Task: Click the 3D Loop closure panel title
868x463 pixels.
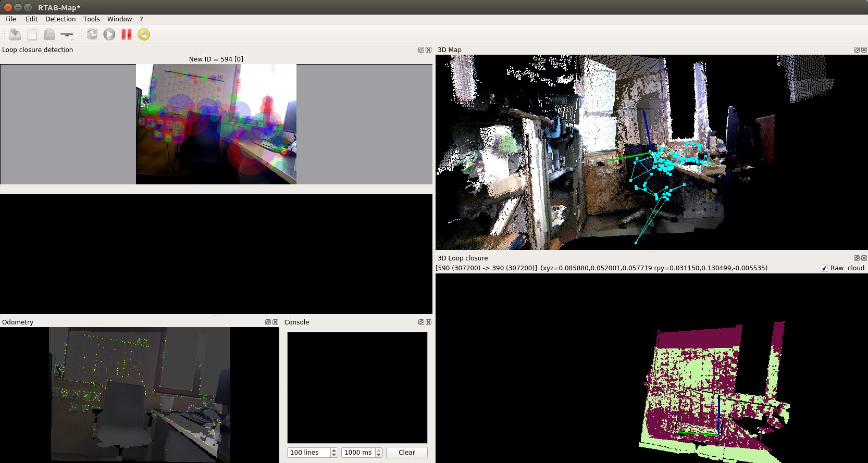Action: pyautogui.click(x=463, y=258)
